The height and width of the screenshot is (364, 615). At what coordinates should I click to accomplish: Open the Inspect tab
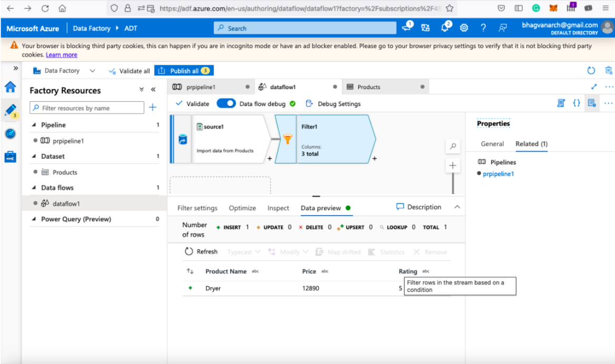tap(278, 208)
